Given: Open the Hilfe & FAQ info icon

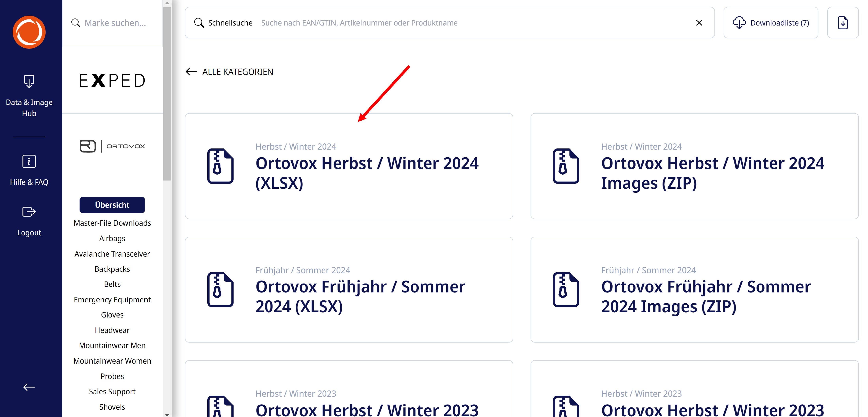Looking at the screenshot, I should coord(29,161).
